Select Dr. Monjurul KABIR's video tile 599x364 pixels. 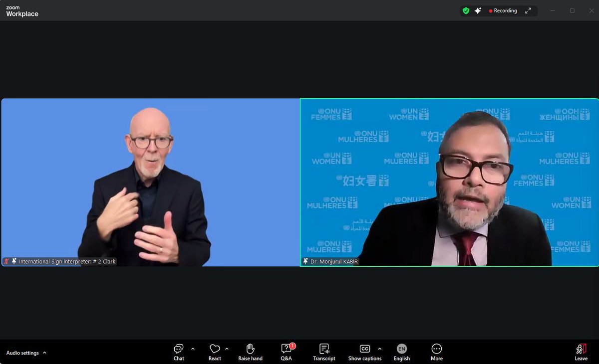point(449,182)
